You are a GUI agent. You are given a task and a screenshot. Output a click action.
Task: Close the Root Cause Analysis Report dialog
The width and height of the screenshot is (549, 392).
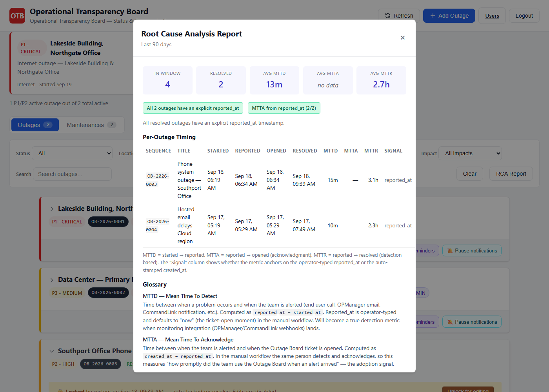point(402,38)
